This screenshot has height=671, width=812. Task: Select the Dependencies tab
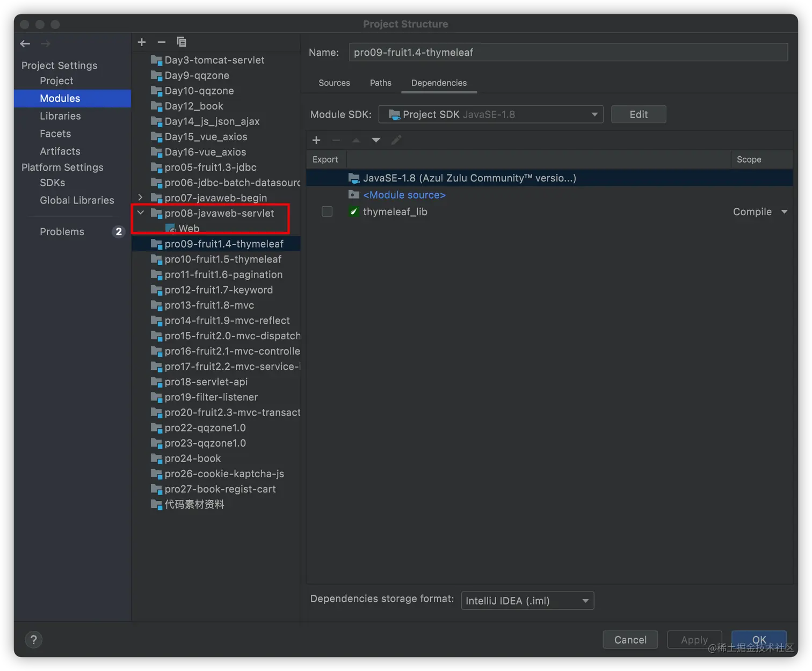coord(439,83)
